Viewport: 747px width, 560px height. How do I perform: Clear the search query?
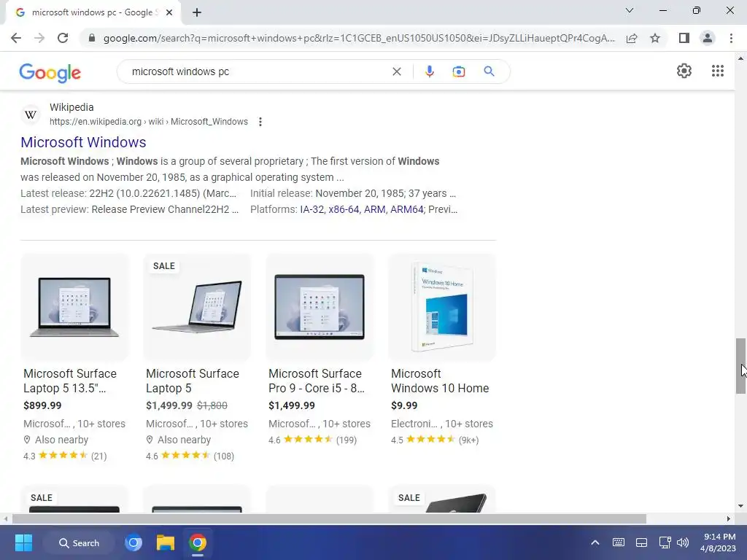pyautogui.click(x=396, y=71)
